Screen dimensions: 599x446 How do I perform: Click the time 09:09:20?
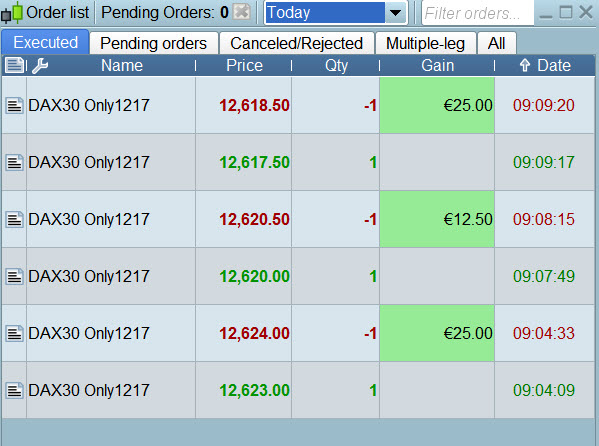[x=544, y=105]
